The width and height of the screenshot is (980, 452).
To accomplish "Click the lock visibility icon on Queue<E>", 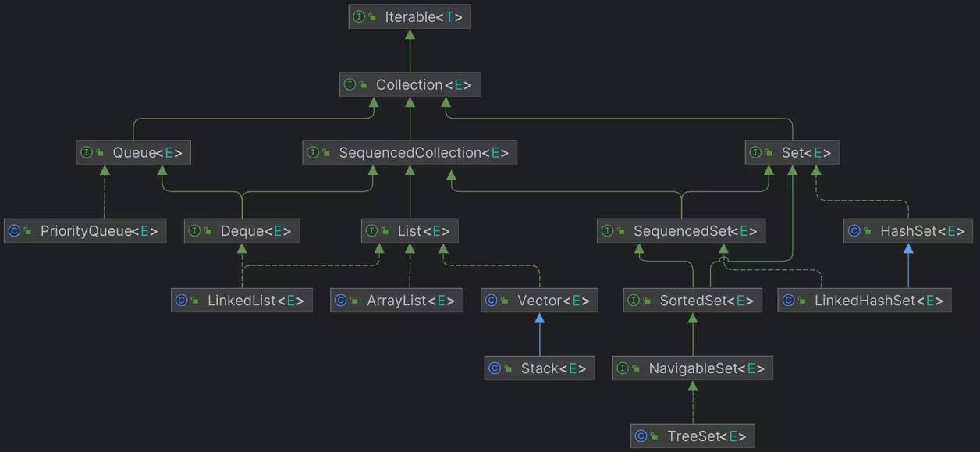I will point(101,153).
